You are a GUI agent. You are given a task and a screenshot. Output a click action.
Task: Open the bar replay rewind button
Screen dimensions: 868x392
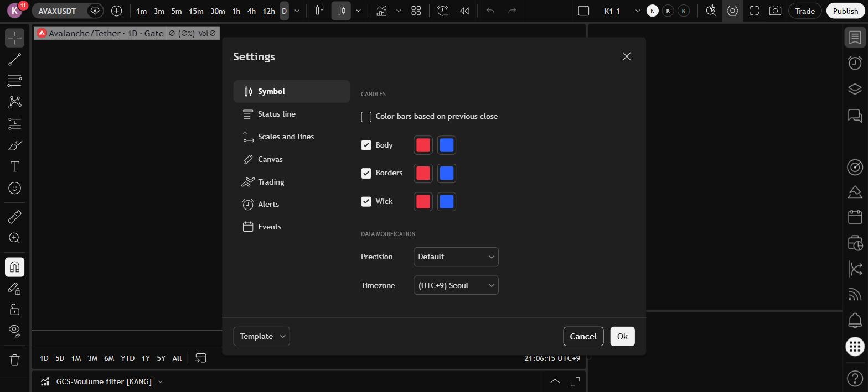pos(464,11)
